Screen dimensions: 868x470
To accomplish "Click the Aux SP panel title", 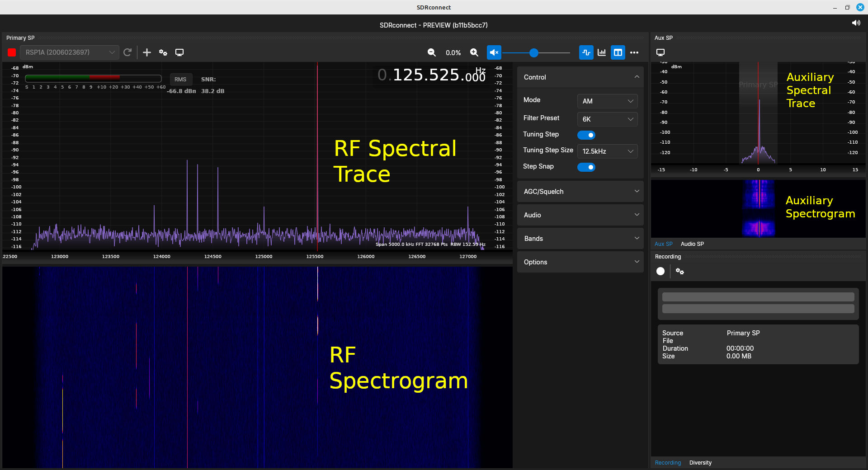I will 663,38.
